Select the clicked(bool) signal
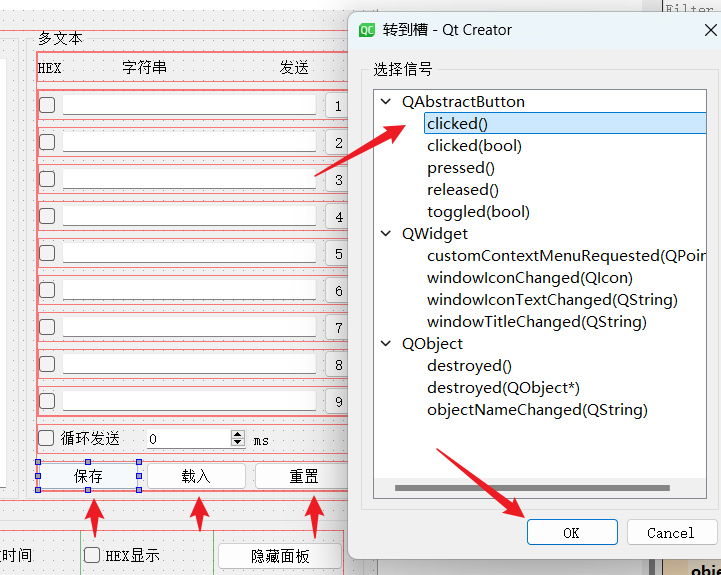The width and height of the screenshot is (721, 575). [474, 146]
